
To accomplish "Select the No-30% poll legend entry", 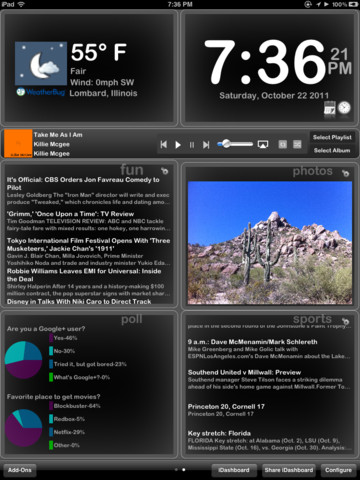I will point(62,351).
